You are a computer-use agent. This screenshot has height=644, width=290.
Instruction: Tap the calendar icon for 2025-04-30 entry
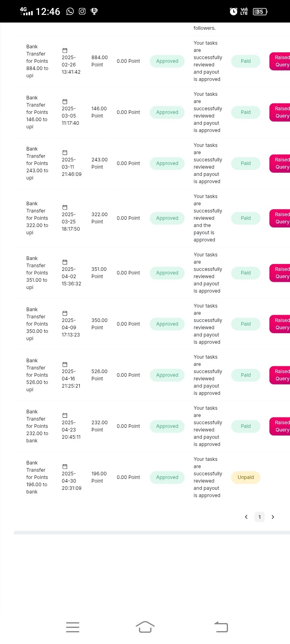point(64,466)
